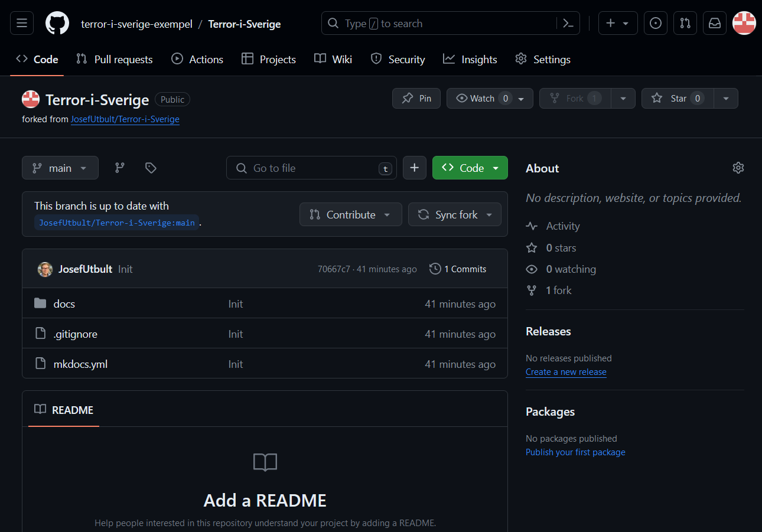The width and height of the screenshot is (762, 532).
Task: Open the .gitignore file
Action: tap(75, 334)
